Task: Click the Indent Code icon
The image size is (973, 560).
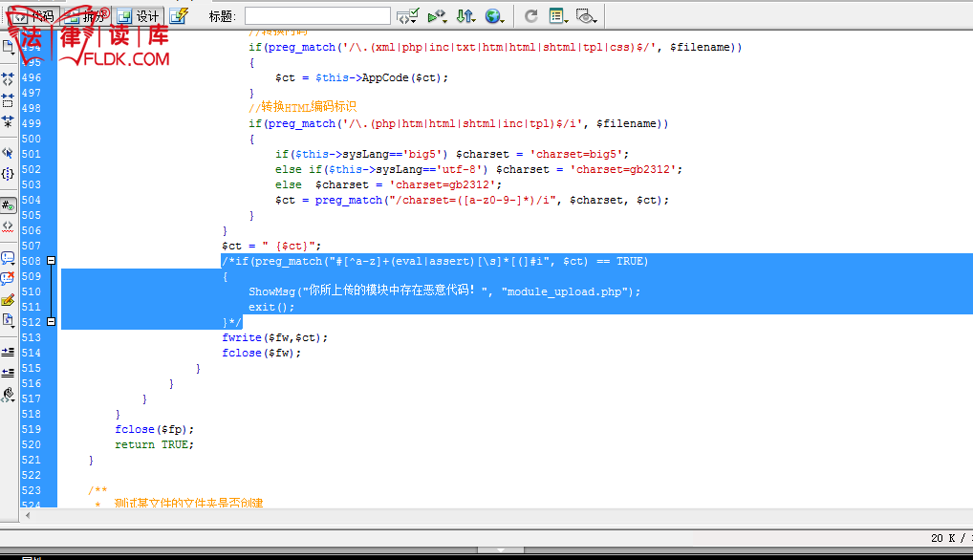Action: coord(8,352)
